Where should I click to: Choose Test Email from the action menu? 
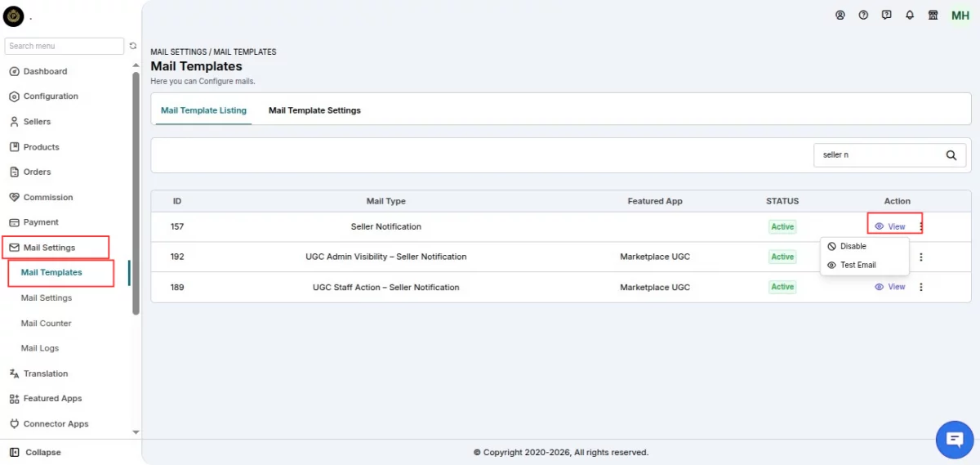pyautogui.click(x=864, y=265)
